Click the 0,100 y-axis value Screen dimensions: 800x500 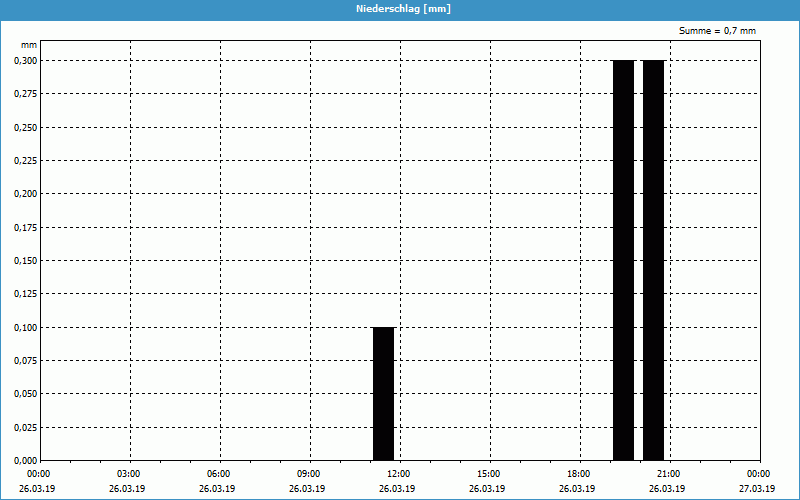(23, 327)
